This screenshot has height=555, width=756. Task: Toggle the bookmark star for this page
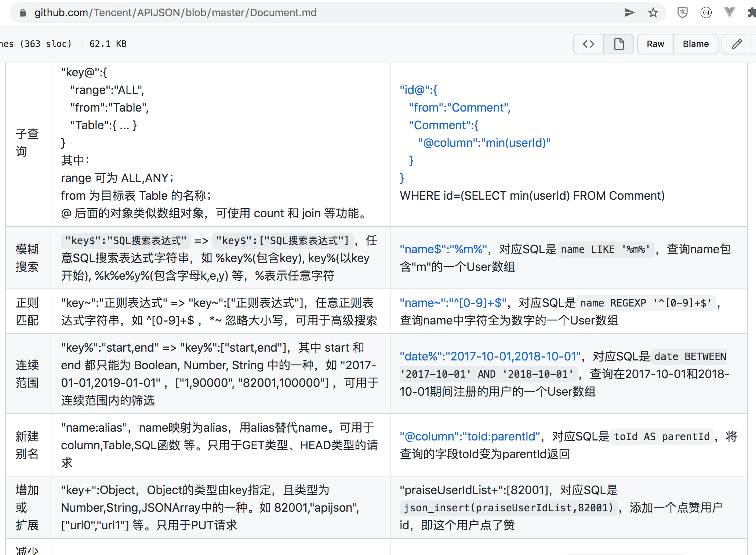[x=653, y=12]
